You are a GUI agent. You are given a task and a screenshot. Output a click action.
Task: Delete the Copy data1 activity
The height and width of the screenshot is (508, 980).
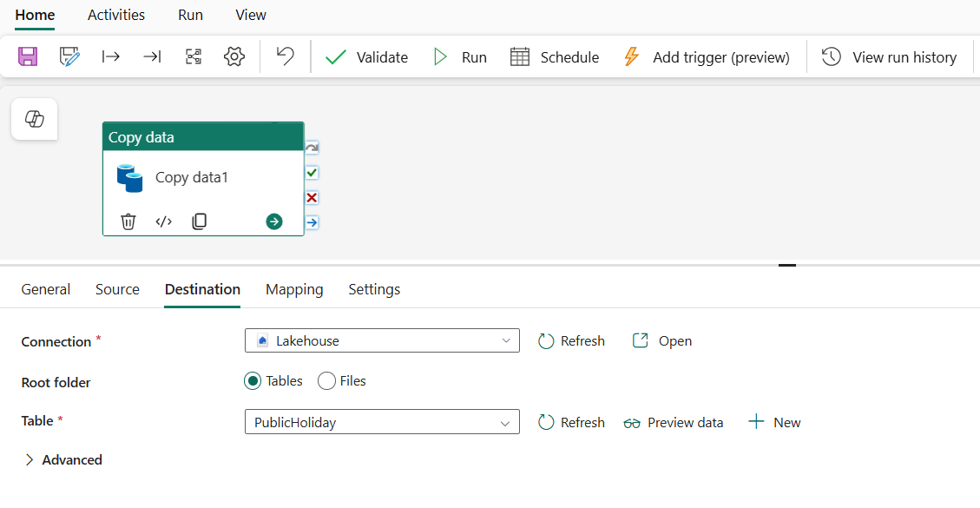coord(128,221)
